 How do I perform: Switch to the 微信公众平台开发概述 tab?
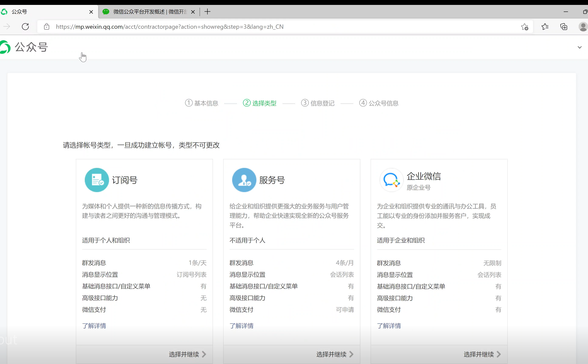[x=149, y=11]
